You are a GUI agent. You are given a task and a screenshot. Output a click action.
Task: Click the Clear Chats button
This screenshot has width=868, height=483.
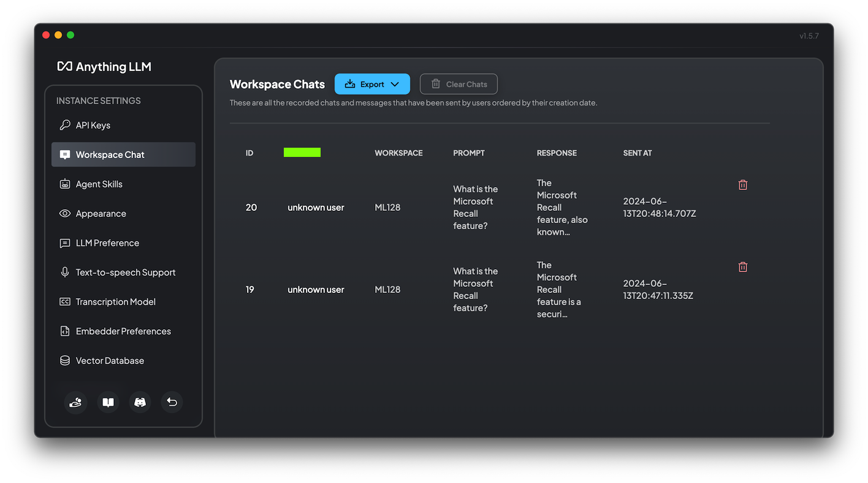[x=459, y=84]
